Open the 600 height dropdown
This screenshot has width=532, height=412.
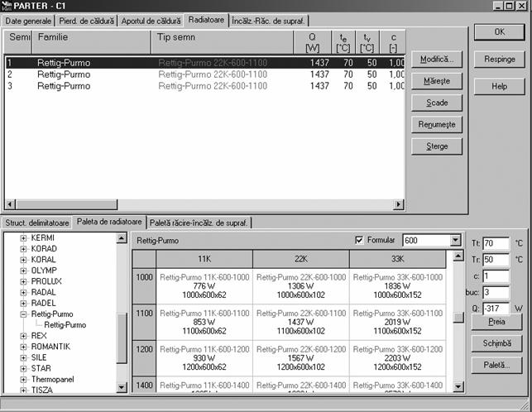click(455, 240)
